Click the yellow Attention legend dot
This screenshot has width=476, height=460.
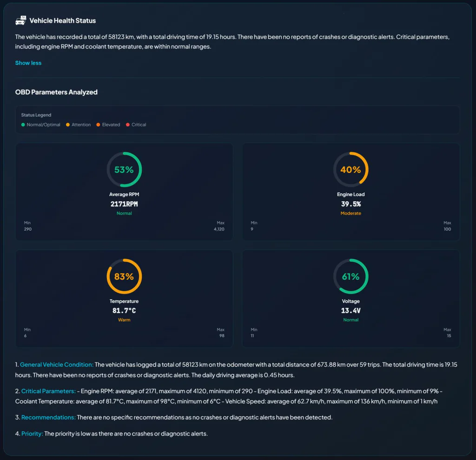click(x=68, y=125)
